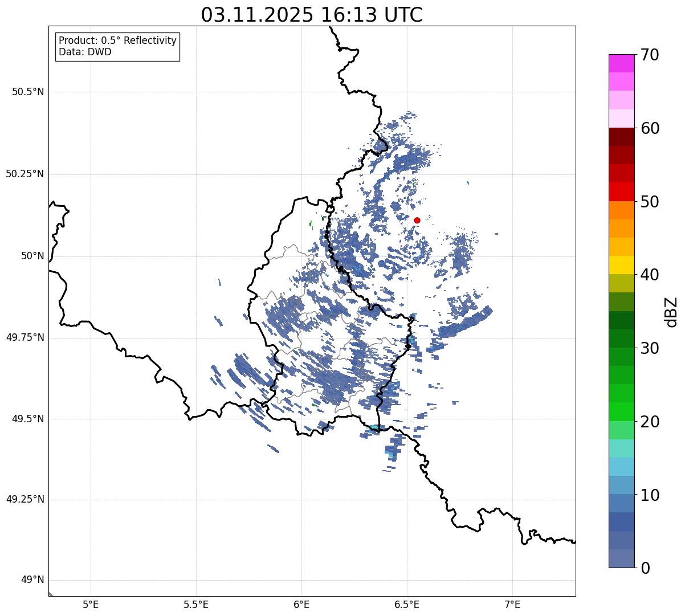Viewport: 685px width, 616px height.
Task: Click the turquoise colorbar swatch below 20
Action: (622, 448)
